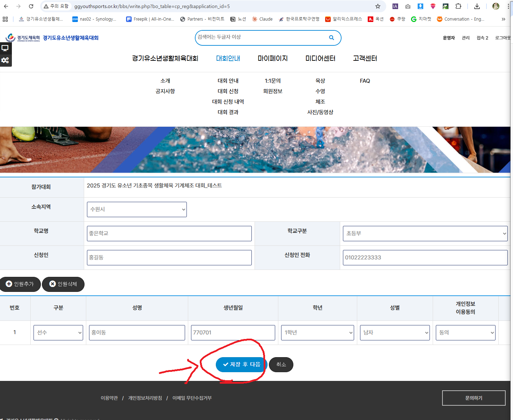513x420 pixels.
Task: Bookmark page with the star icon
Action: (x=378, y=6)
